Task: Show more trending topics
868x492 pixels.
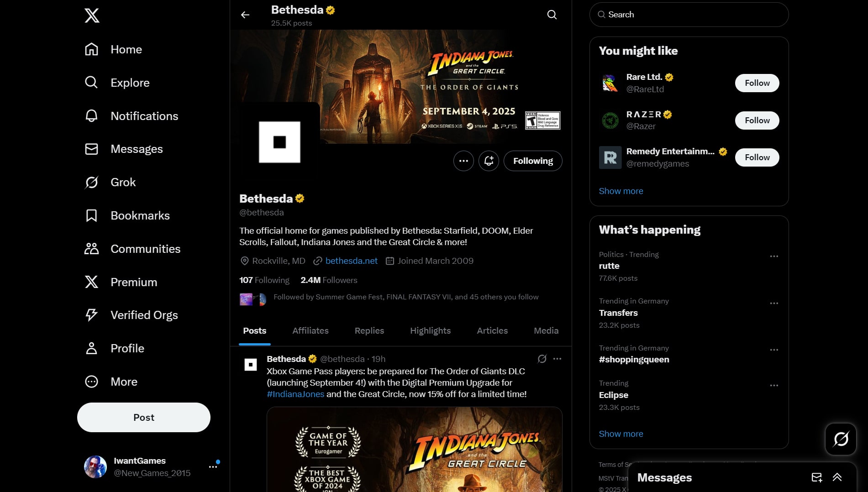Action: [x=621, y=434]
